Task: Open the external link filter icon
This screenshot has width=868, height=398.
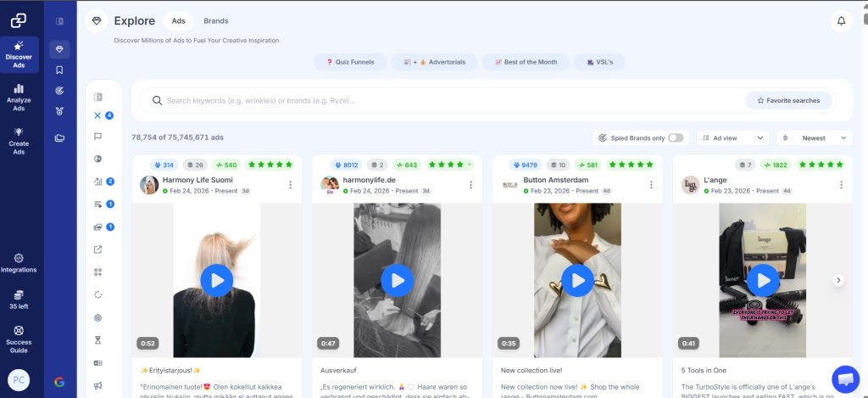Action: (98, 249)
